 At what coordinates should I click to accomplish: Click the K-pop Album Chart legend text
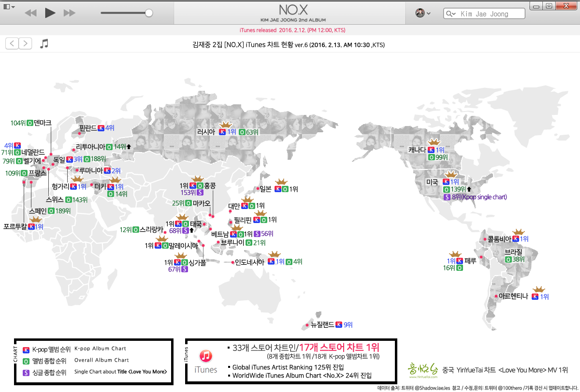100,349
